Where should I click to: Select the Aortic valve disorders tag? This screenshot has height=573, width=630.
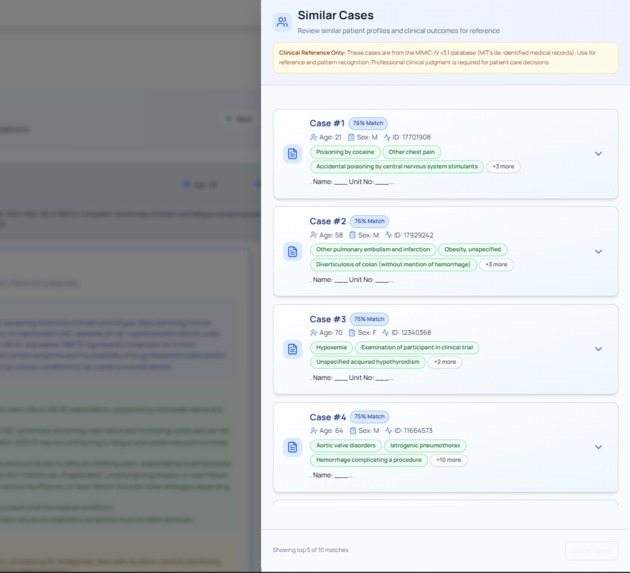pyautogui.click(x=346, y=445)
